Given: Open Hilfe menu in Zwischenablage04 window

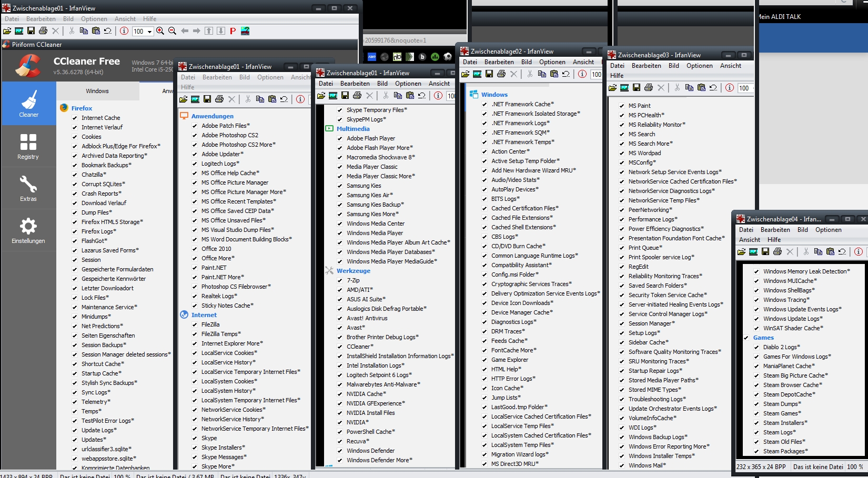Looking at the screenshot, I should pos(774,240).
